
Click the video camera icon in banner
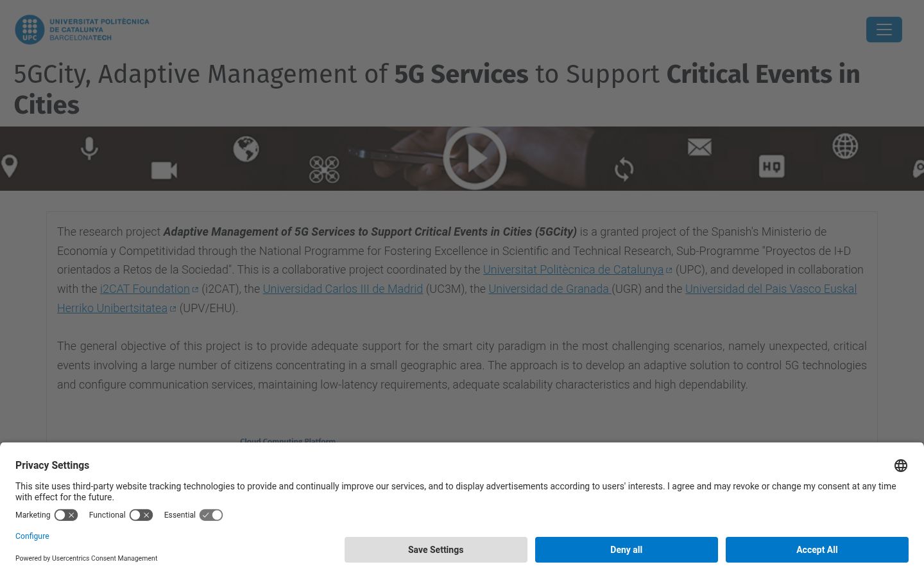(164, 170)
